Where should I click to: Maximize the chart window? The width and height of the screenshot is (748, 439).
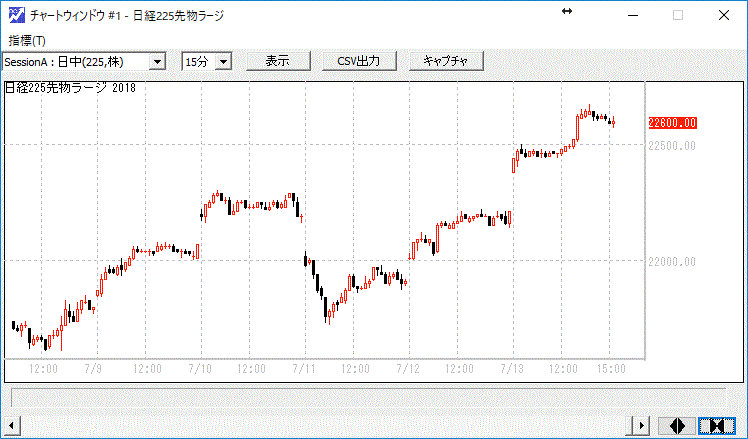click(678, 15)
